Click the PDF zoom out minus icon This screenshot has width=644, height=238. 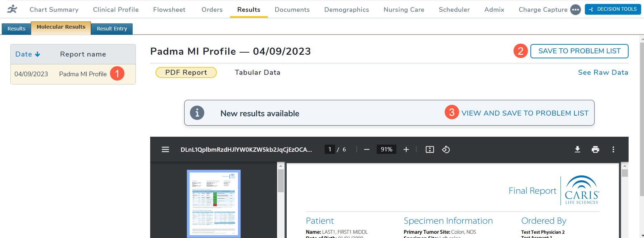point(367,150)
